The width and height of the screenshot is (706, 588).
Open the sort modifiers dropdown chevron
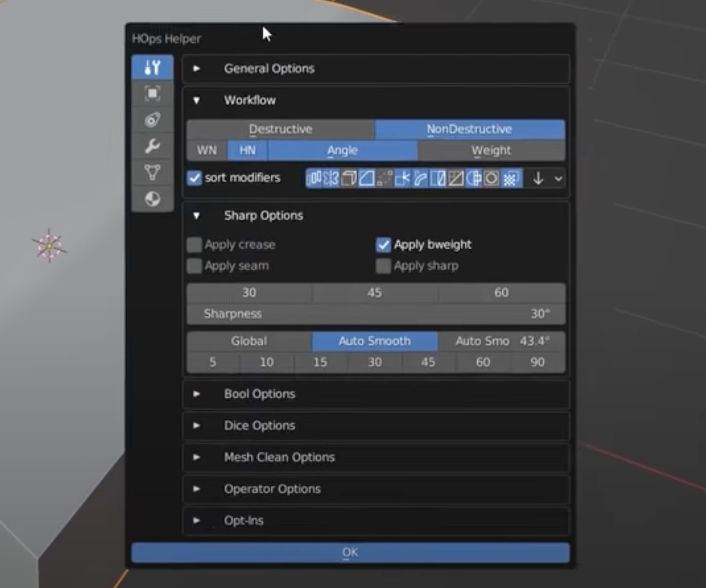pos(558,179)
